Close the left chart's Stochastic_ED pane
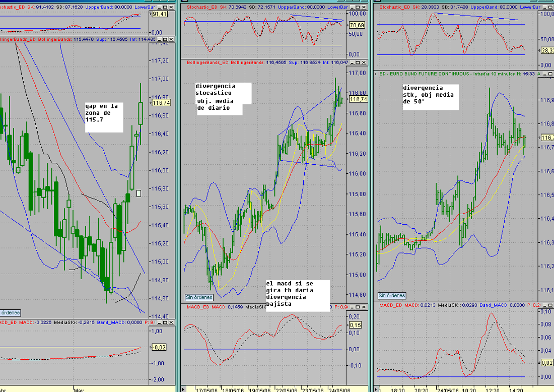Image resolution: width=554 pixels, height=392 pixels. pos(171,7)
